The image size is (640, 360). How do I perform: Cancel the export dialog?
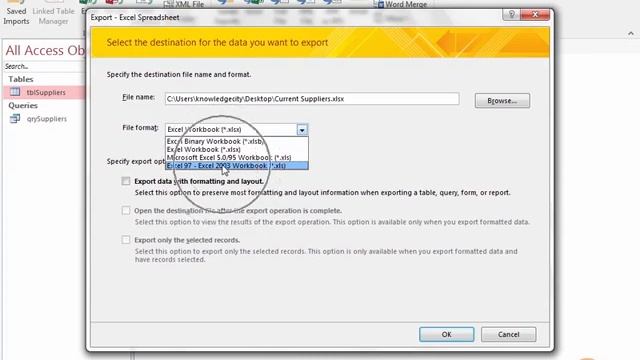[508, 334]
